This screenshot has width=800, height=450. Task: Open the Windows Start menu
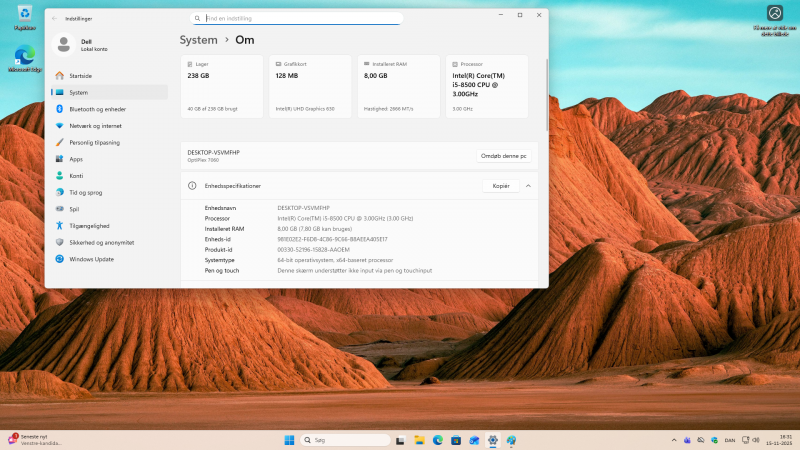click(290, 440)
